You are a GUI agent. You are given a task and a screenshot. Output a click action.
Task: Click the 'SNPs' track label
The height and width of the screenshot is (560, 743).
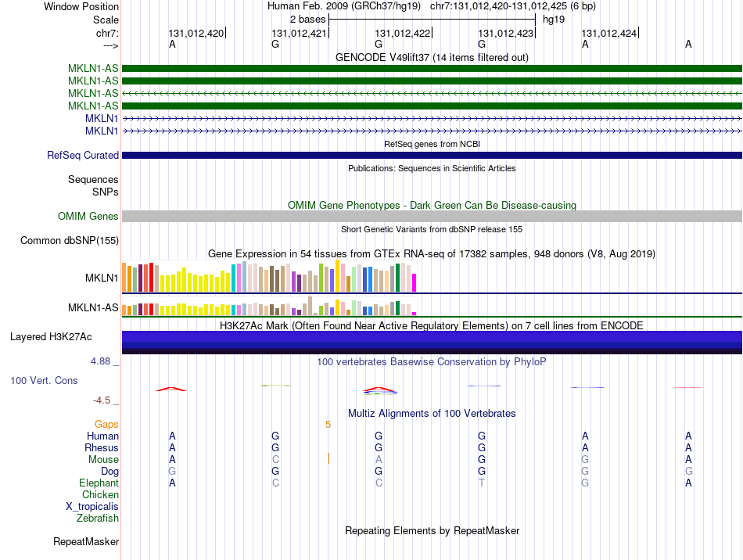coord(106,192)
